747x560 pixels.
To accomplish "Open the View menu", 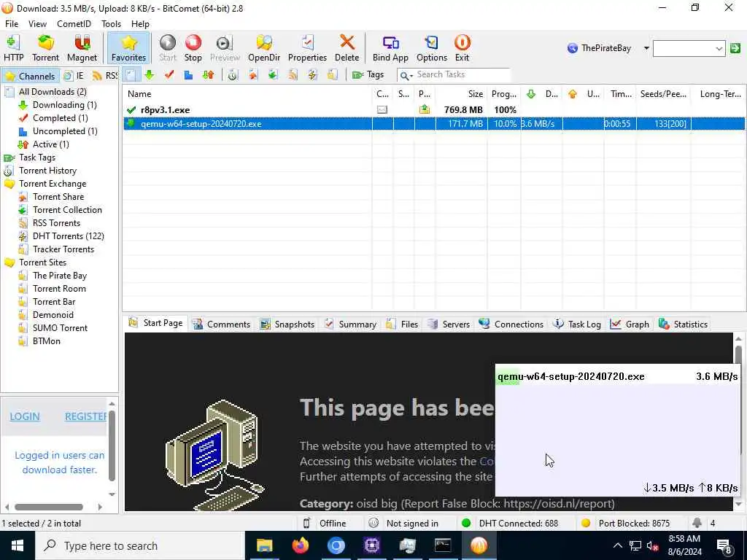I will point(37,24).
